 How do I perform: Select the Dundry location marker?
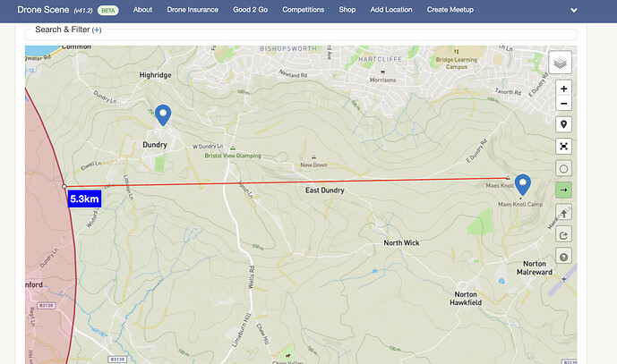(x=163, y=115)
